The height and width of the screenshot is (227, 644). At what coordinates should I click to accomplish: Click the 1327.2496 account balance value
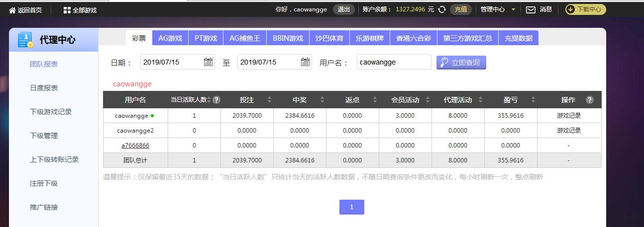click(x=411, y=9)
